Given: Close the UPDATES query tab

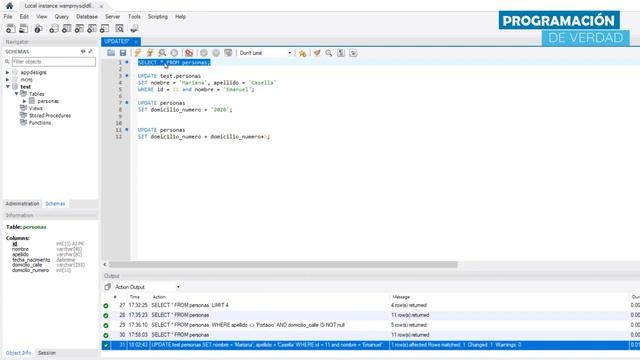Looking at the screenshot, I should [x=136, y=42].
